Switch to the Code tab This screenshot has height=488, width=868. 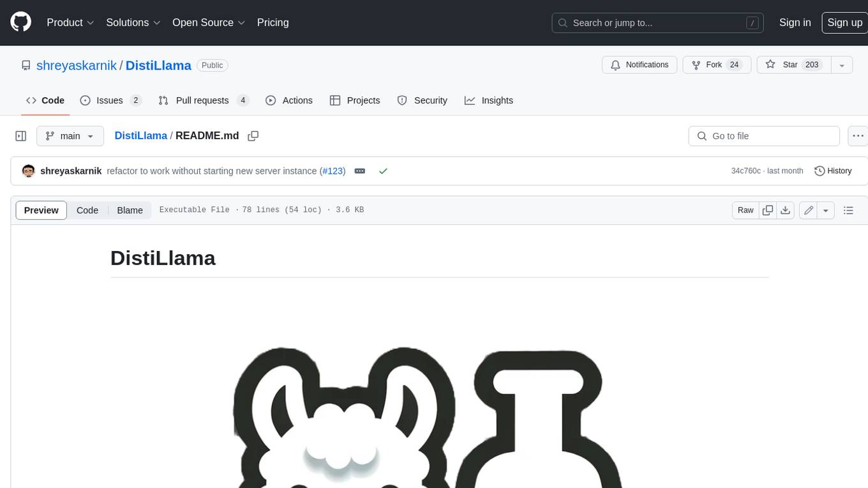coord(45,100)
